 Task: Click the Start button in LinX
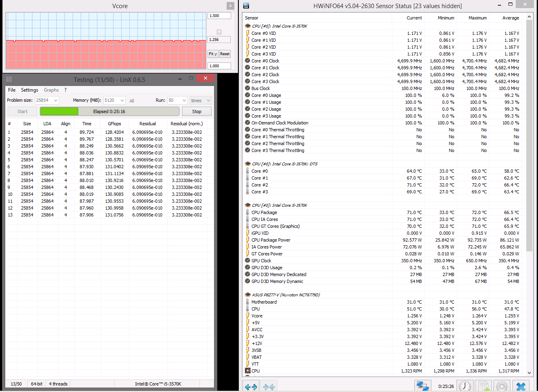(x=23, y=111)
